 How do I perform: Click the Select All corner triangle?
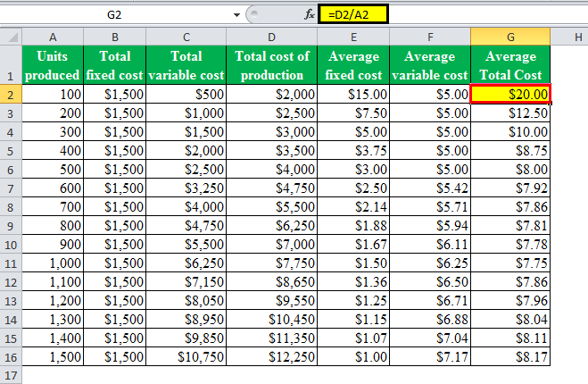pos(12,38)
